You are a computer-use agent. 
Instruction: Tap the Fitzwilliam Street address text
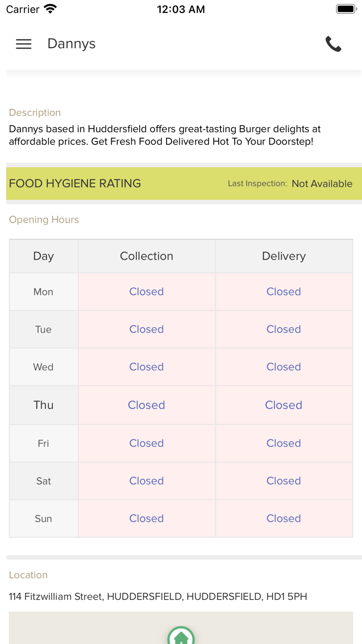click(158, 596)
